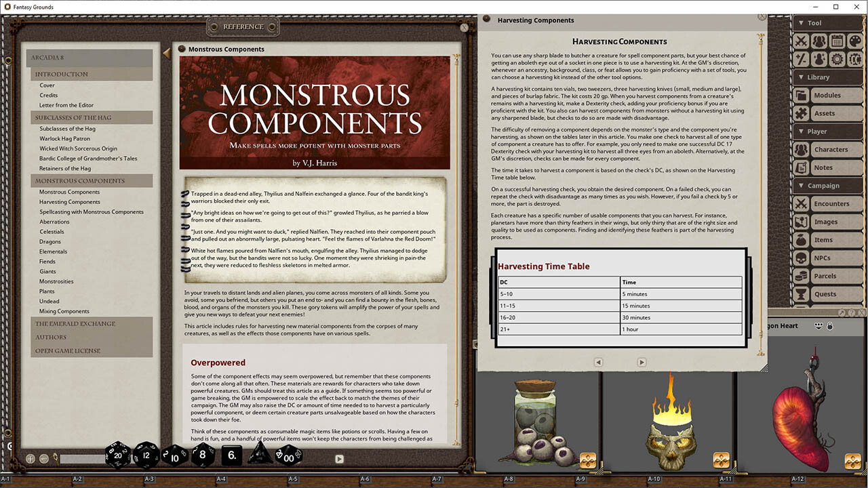Open the Effects tool with the sparkling figure icon

pyautogui.click(x=820, y=59)
